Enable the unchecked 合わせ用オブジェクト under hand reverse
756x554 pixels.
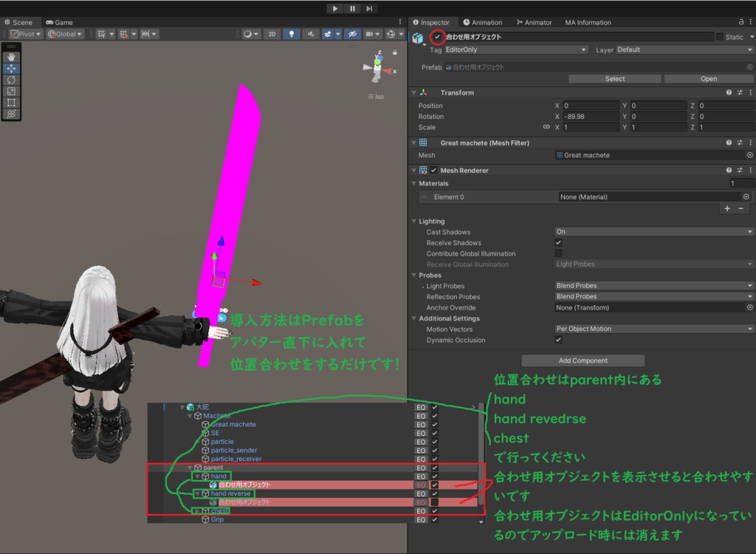434,502
